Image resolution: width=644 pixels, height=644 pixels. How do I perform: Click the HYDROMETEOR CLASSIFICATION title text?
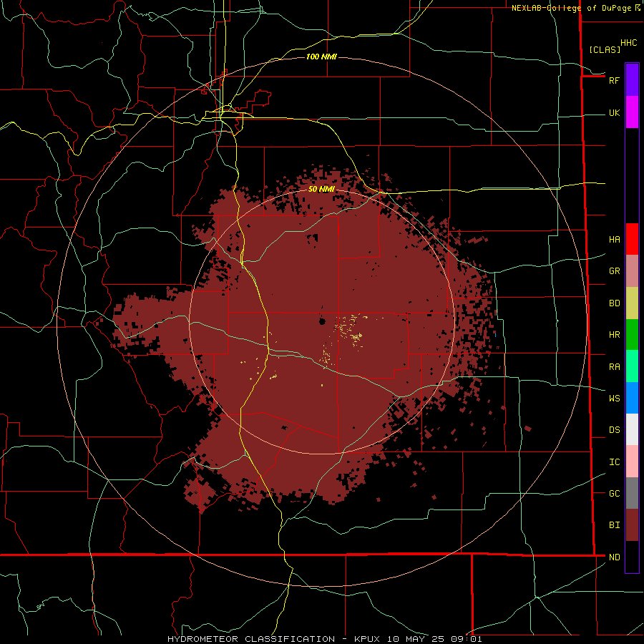tap(251, 639)
